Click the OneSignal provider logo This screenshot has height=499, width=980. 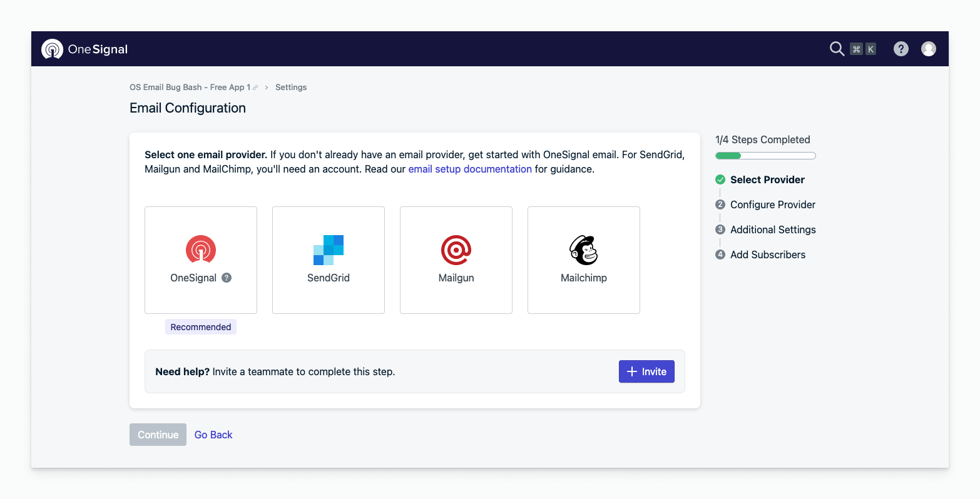pos(201,249)
